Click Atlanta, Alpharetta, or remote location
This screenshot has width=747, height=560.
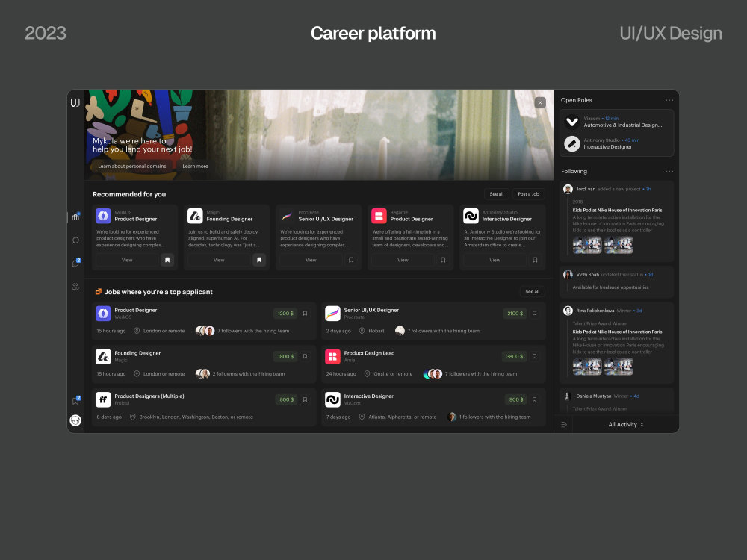(x=402, y=417)
